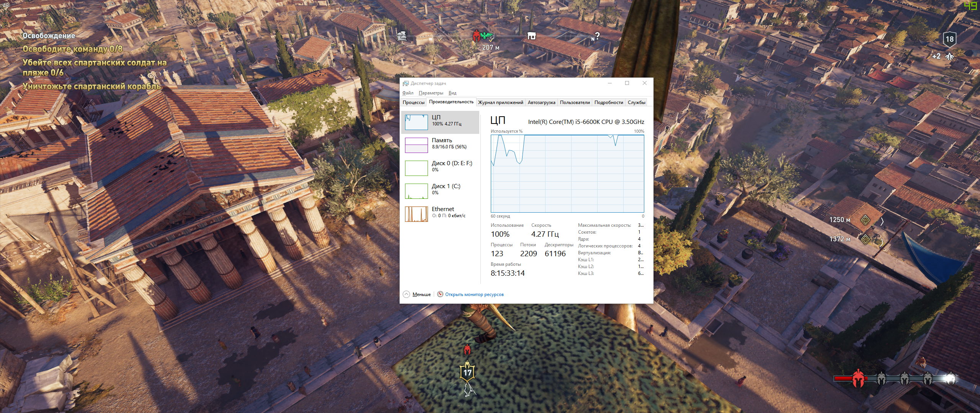Maximize the Диспетчер задач window
Image resolution: width=980 pixels, height=413 pixels.
[627, 83]
